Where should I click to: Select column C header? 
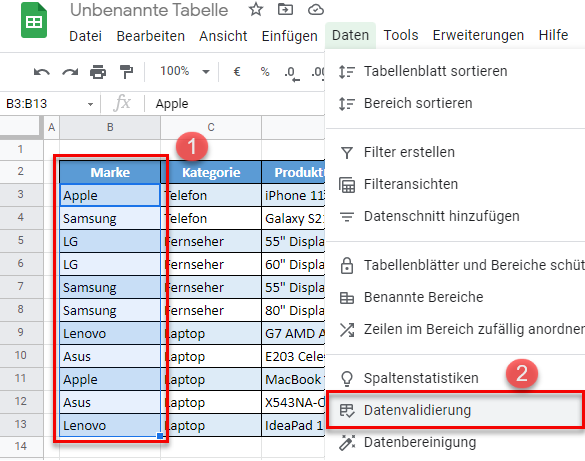[x=211, y=128]
